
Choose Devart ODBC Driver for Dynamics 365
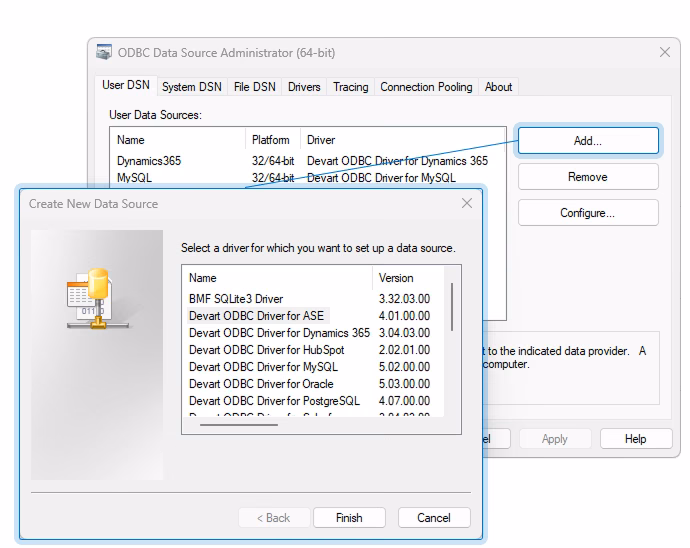point(279,333)
